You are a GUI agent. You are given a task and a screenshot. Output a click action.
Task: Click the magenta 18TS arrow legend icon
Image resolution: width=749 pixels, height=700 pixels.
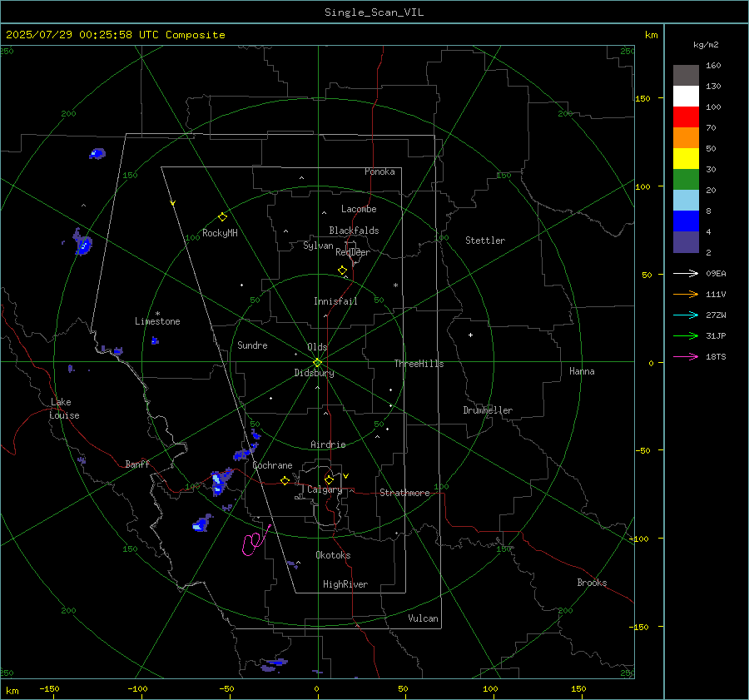click(686, 356)
